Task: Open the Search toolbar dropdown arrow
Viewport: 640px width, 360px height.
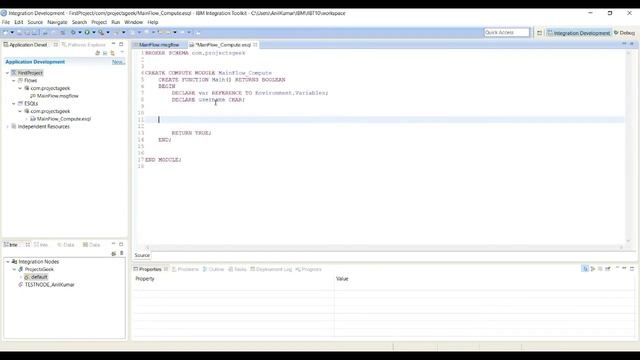Action: (x=108, y=32)
